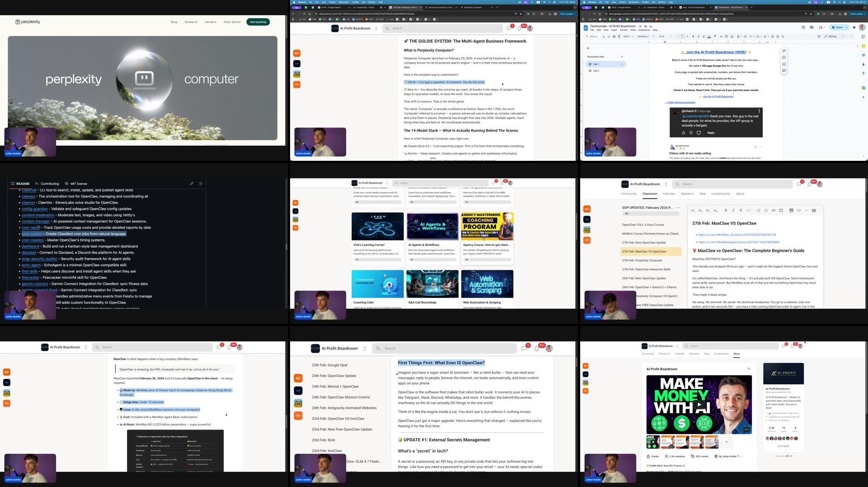Click the Share button in Google Docs
Screen dimensions: 868x487
tap(839, 27)
